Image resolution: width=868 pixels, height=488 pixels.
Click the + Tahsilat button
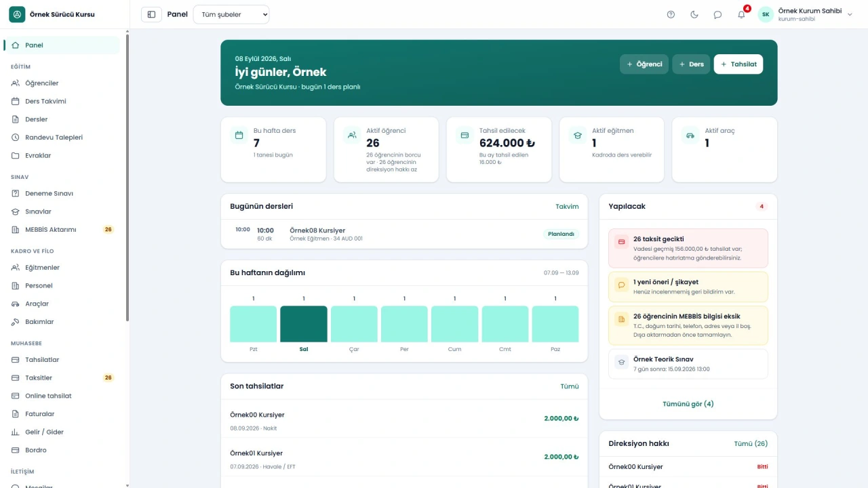click(738, 64)
